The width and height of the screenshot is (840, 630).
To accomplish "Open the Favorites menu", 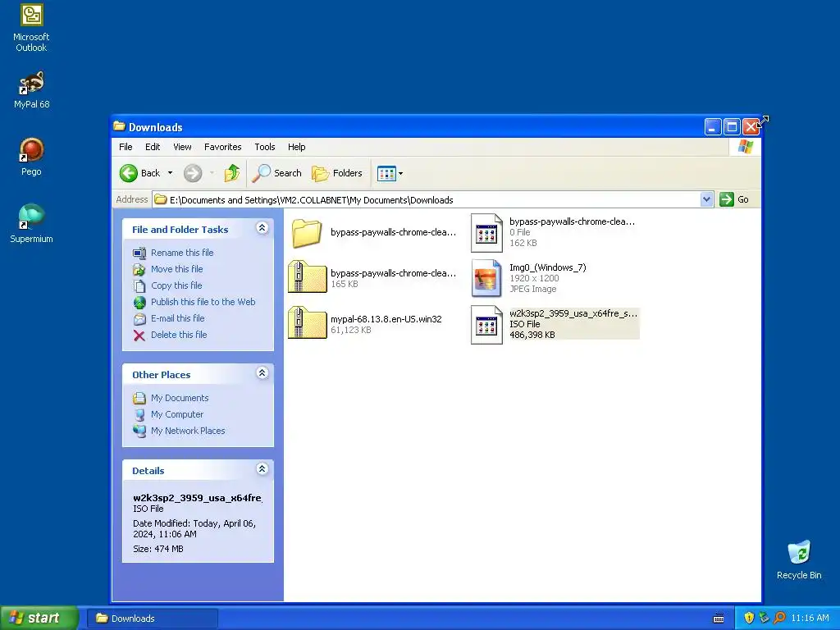I will (x=223, y=147).
